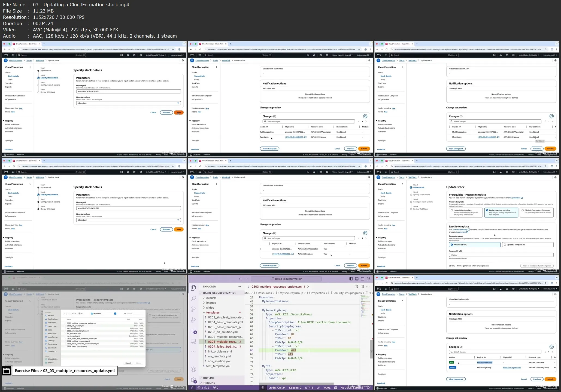
Task: Click the ports indicator showing 0 in status bar
Action: (216, 388)
